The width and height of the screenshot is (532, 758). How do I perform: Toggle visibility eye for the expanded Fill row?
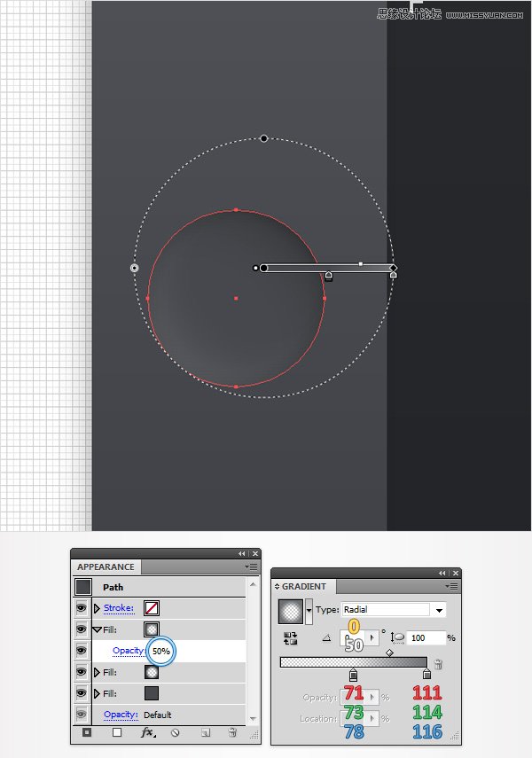(x=82, y=629)
